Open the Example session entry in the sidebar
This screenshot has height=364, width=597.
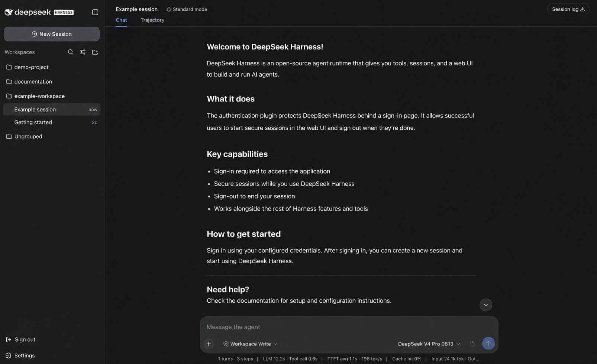(x=52, y=109)
